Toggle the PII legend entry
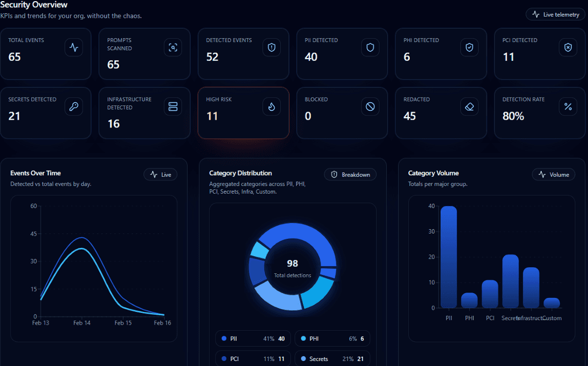Image resolution: width=588 pixels, height=366 pixels. coord(253,338)
